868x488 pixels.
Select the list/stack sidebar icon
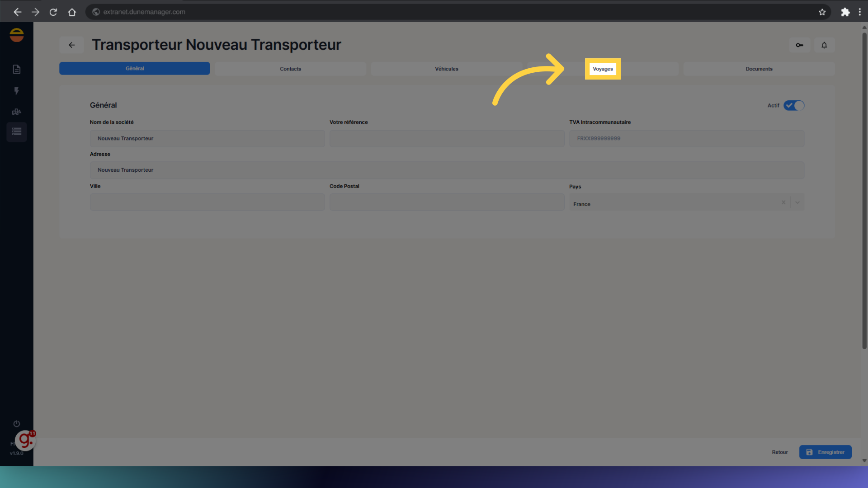[17, 132]
